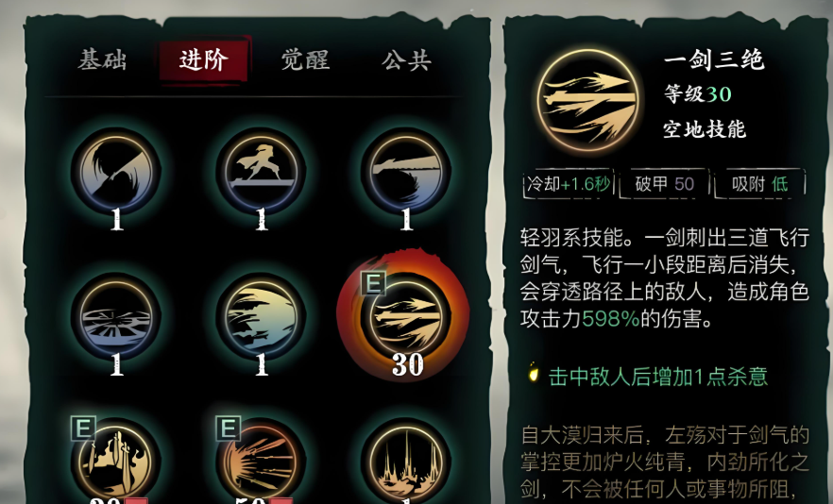Pick the cracked ground shatter skill icon
833x504 pixels.
(x=116, y=316)
